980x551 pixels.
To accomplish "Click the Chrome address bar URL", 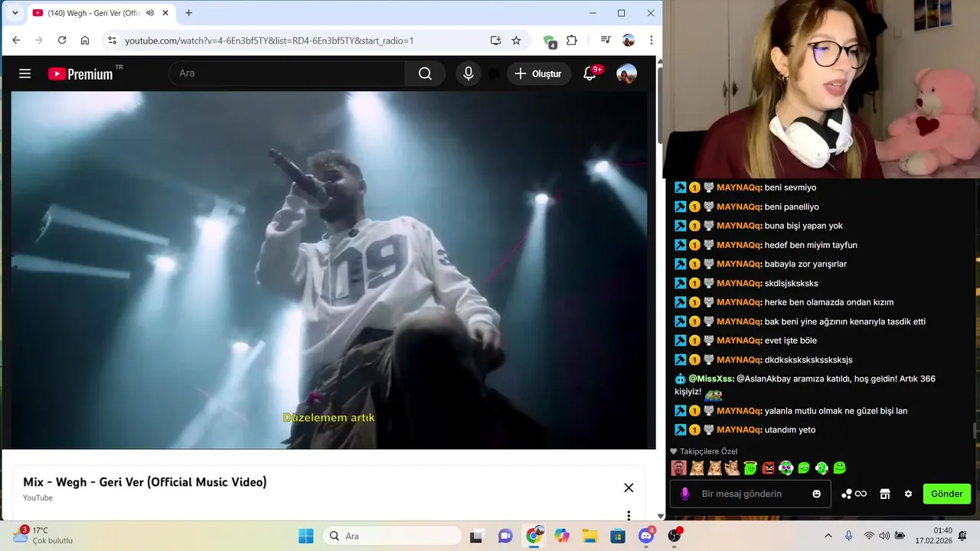I will pyautogui.click(x=269, y=41).
